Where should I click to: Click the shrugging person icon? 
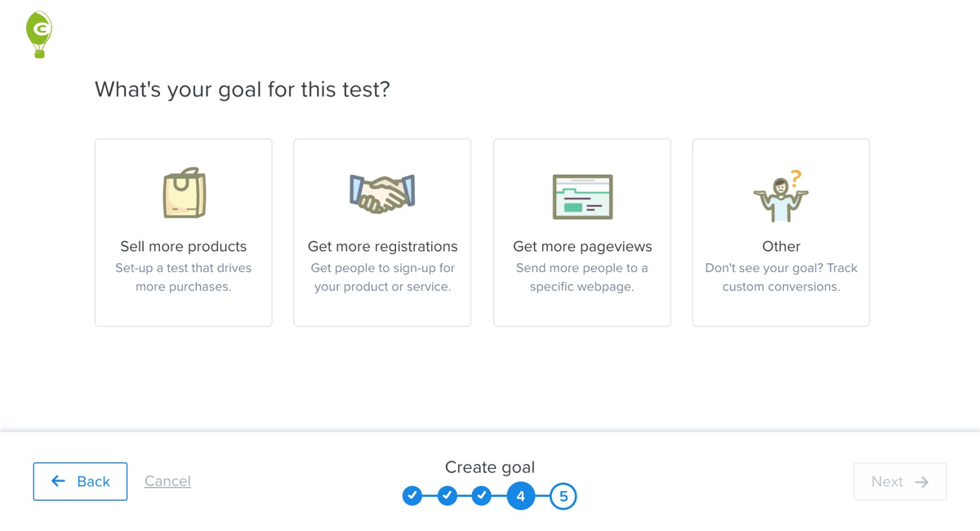(x=781, y=197)
